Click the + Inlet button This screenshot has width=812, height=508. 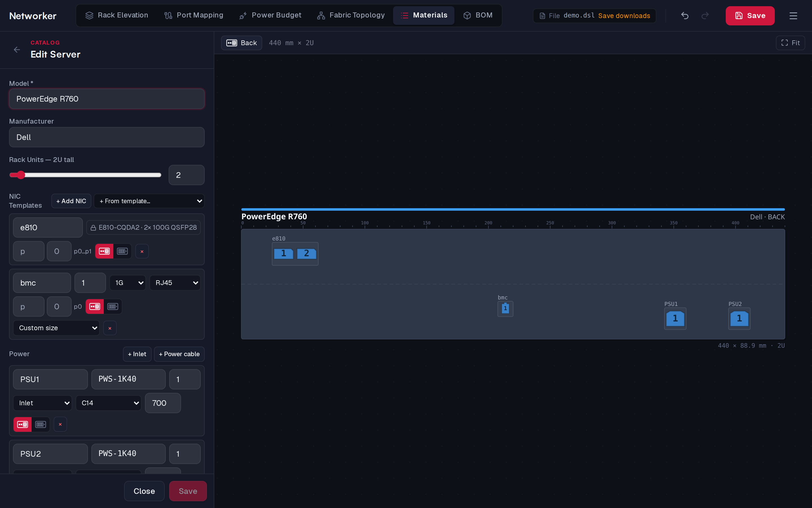(x=137, y=354)
